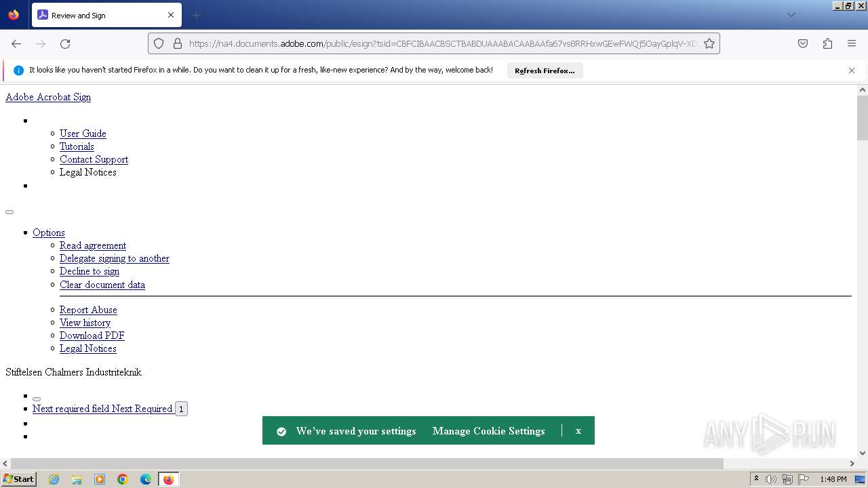
Task: Open File Explorer from taskbar
Action: tap(77, 479)
